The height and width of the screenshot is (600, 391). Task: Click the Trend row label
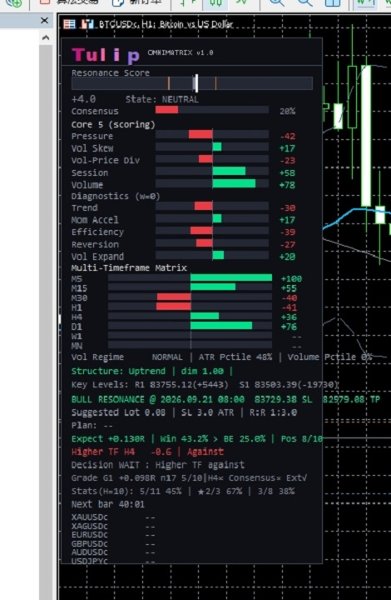point(84,207)
